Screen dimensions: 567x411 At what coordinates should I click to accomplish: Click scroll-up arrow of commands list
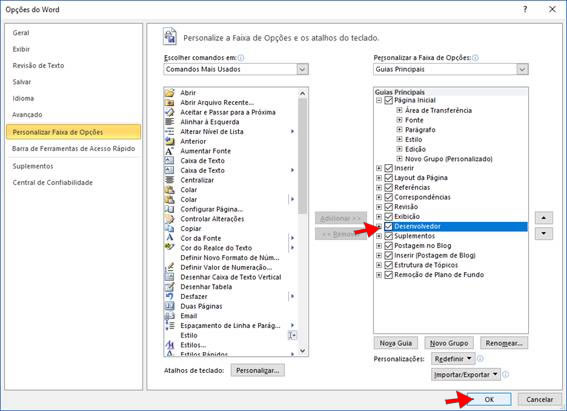click(302, 93)
